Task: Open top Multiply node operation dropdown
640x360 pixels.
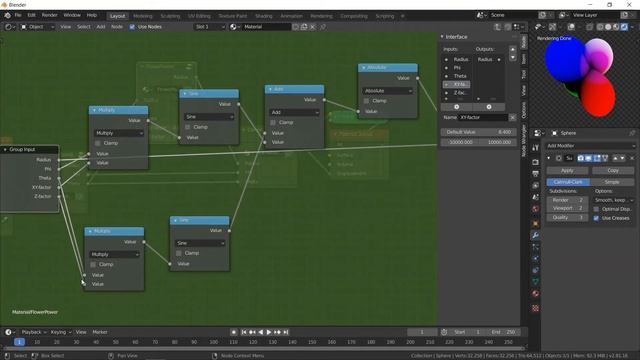Action: (118, 133)
